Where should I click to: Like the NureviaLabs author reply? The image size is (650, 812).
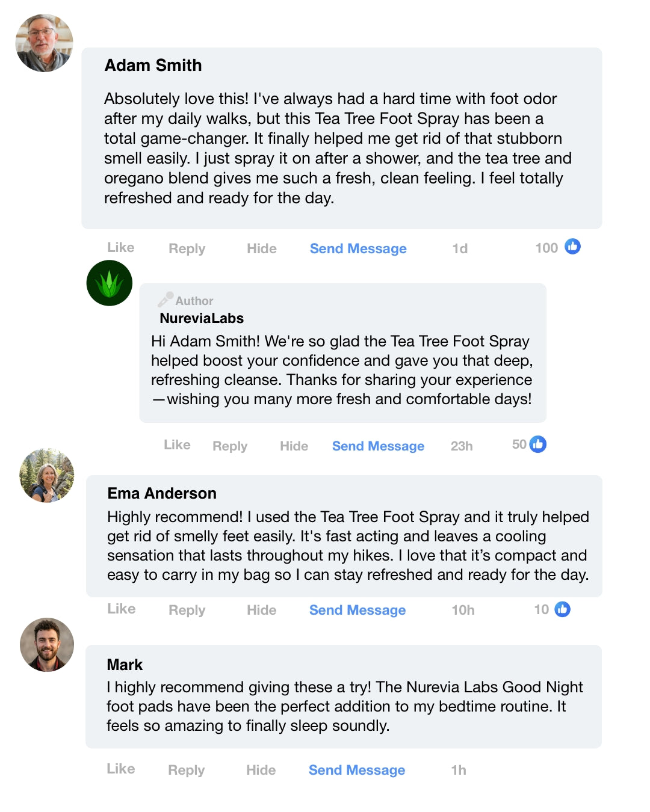[177, 445]
